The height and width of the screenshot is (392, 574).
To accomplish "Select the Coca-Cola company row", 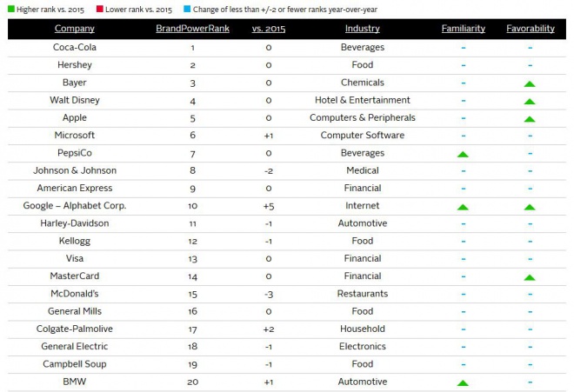I will (74, 48).
